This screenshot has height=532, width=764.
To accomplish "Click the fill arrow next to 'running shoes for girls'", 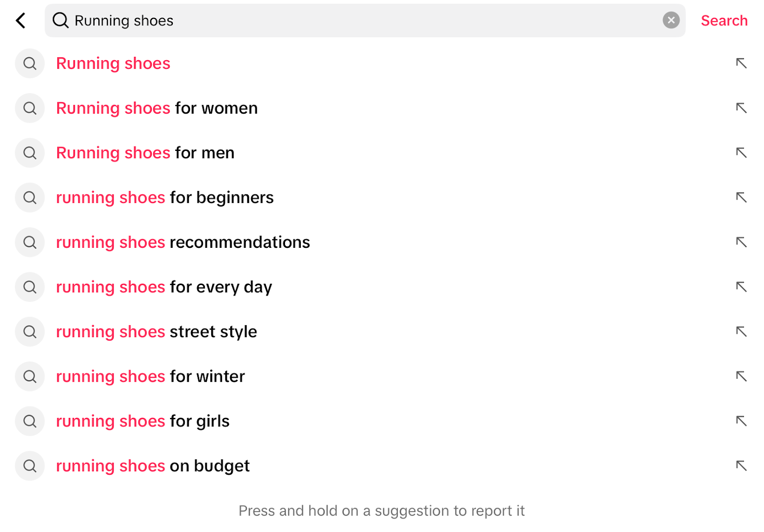I will tap(741, 421).
